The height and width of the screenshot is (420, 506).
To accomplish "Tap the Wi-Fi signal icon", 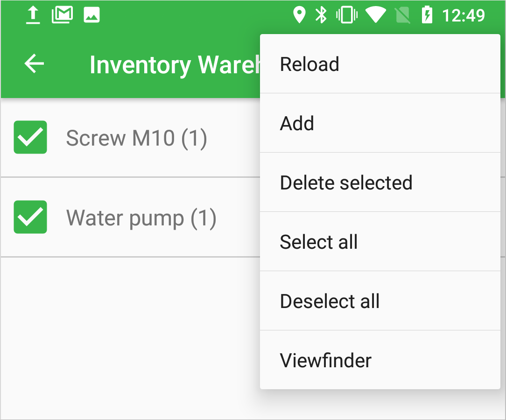I will tap(375, 15).
